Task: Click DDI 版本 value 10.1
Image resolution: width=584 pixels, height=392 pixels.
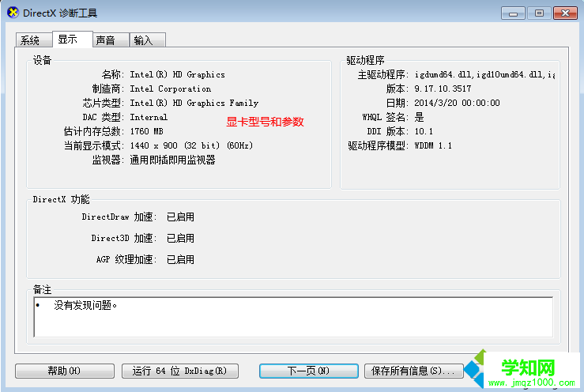Action: click(424, 131)
